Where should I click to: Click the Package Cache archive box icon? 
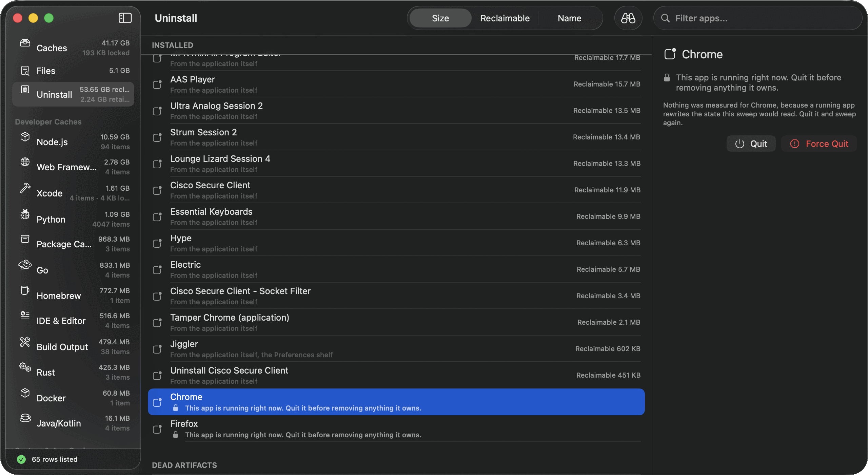25,239
